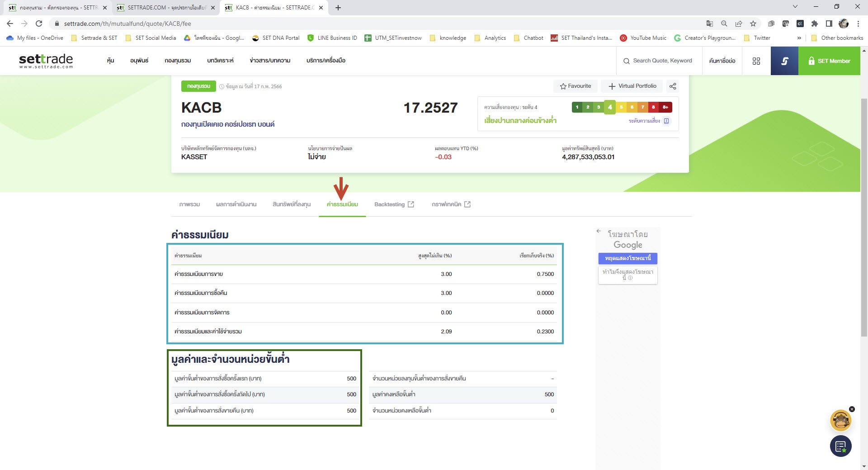The height and width of the screenshot is (470, 868).
Task: Click the Google Translate icon in address bar
Action: click(710, 24)
